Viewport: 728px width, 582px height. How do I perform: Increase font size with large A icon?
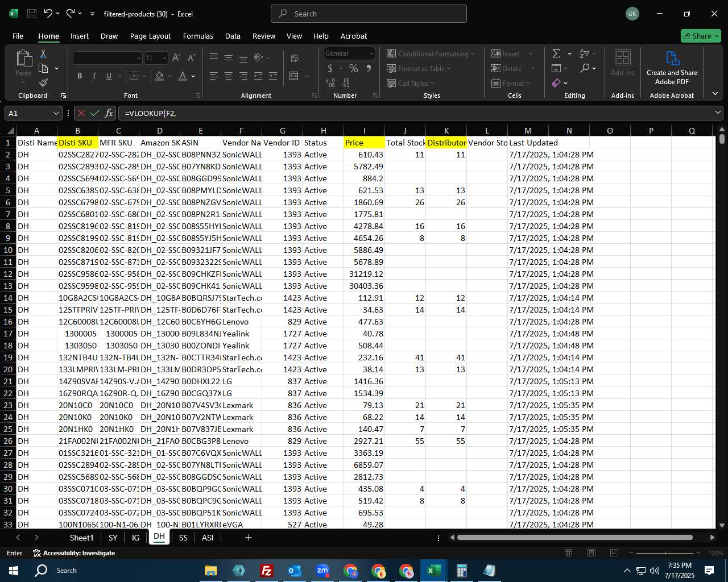pyautogui.click(x=176, y=57)
